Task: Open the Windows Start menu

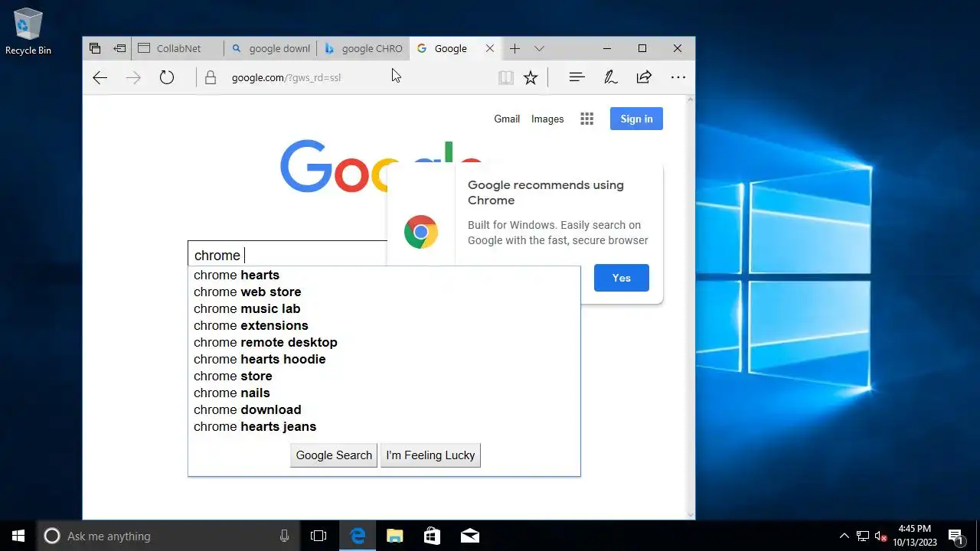Action: tap(18, 536)
